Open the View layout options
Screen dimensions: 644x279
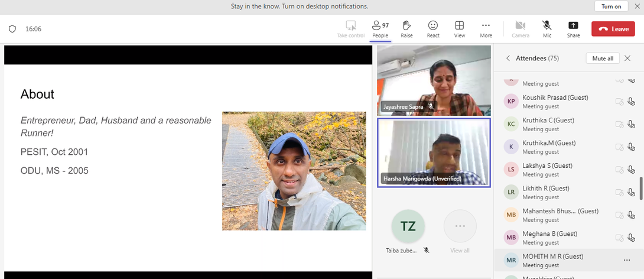(459, 29)
